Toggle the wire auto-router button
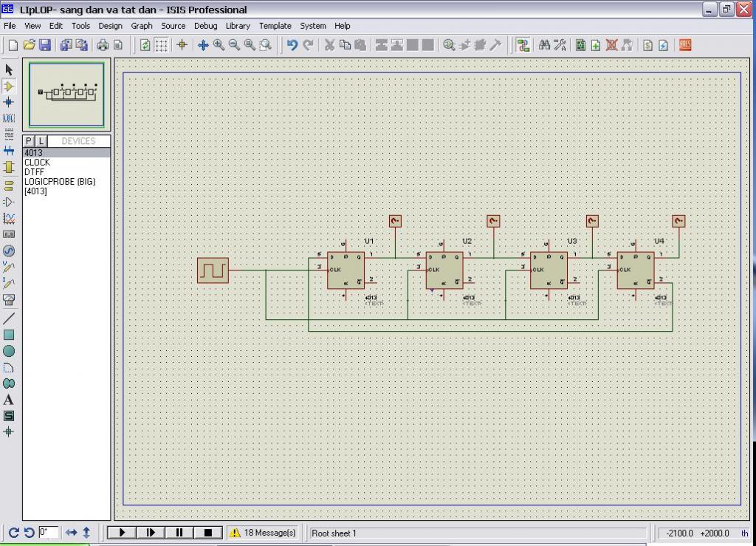 pos(523,45)
